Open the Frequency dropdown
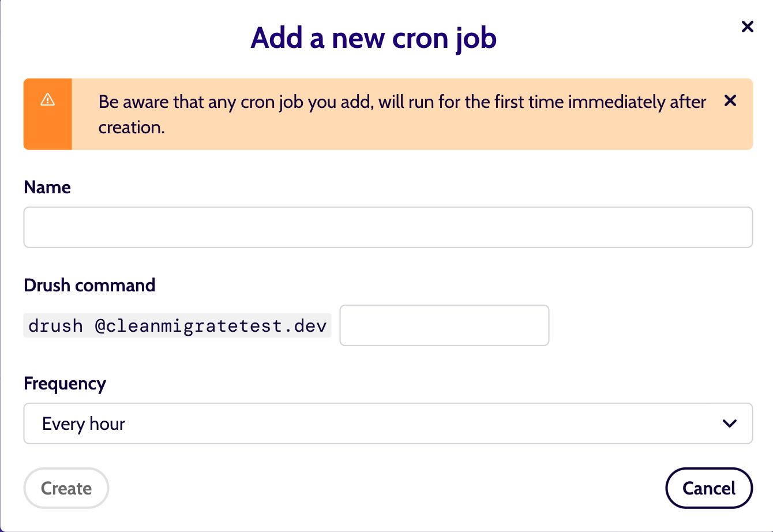Viewport: 773px width, 532px height. [x=388, y=424]
